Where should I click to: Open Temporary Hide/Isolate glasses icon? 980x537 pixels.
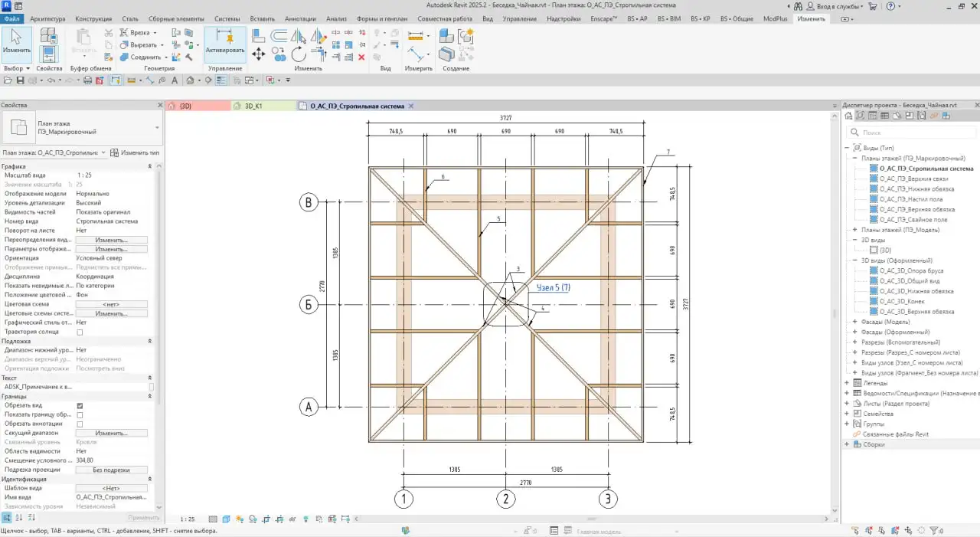click(x=291, y=519)
